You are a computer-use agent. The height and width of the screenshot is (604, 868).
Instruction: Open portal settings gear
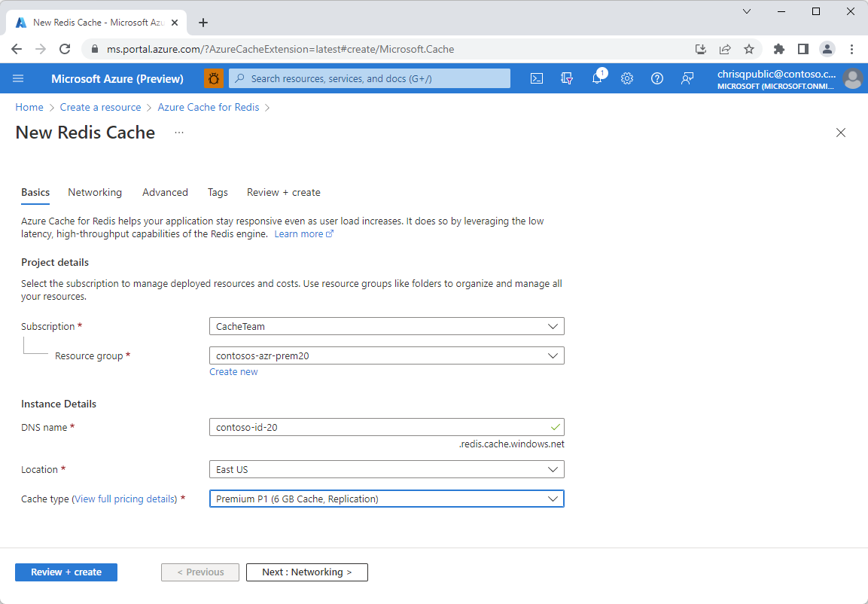coord(626,78)
